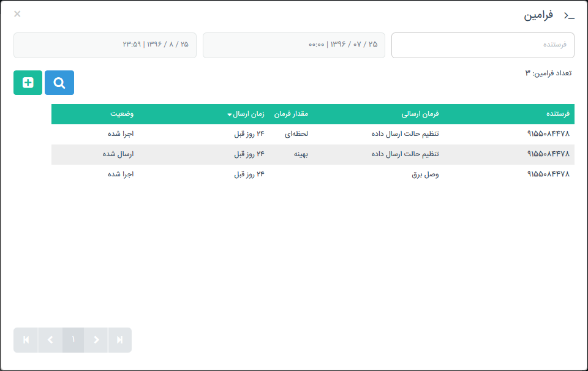Sort by the فرستنده column header

pyautogui.click(x=557, y=114)
